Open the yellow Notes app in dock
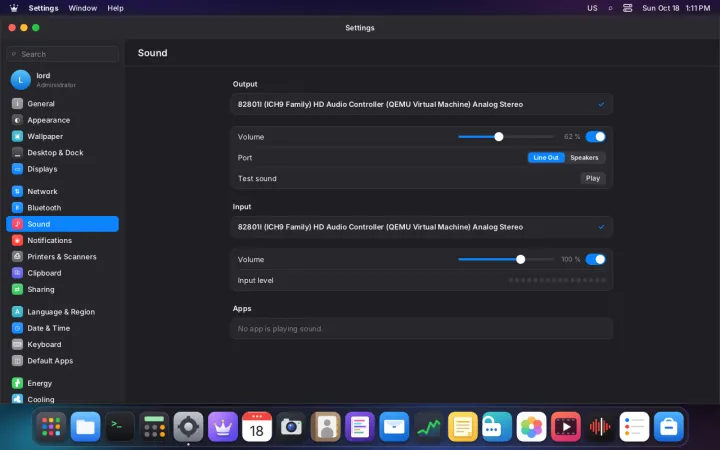Viewport: 720px width, 450px height. (x=463, y=427)
